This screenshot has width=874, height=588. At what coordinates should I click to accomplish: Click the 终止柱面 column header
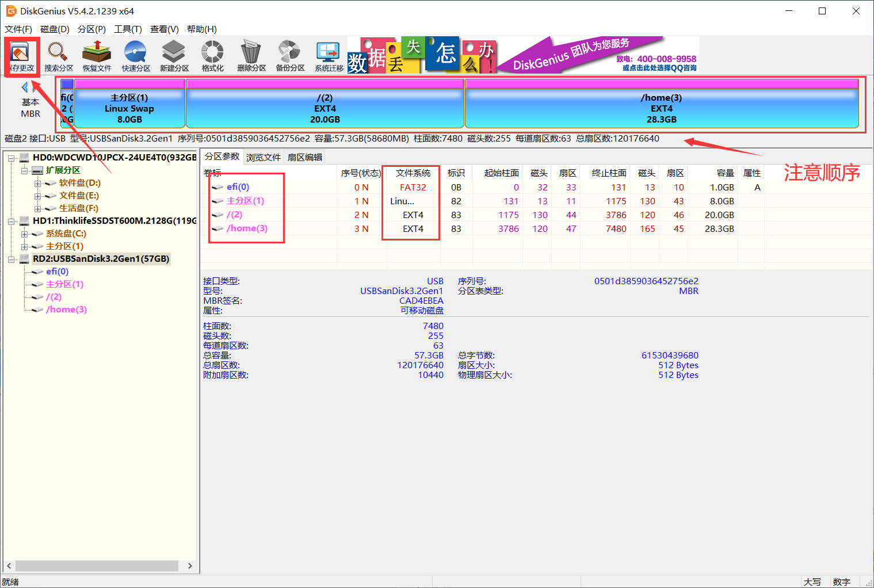(x=605, y=173)
